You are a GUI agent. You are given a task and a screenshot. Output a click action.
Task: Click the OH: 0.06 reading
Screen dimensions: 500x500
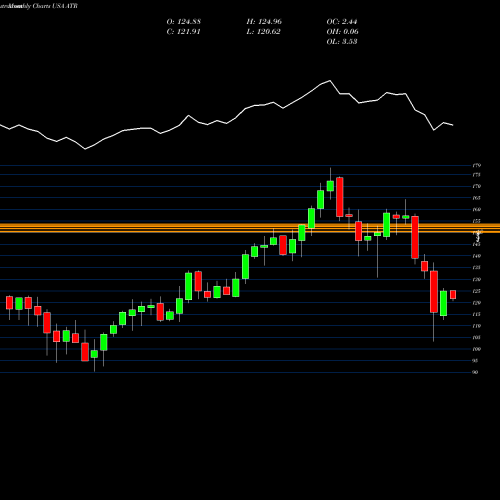(342, 32)
